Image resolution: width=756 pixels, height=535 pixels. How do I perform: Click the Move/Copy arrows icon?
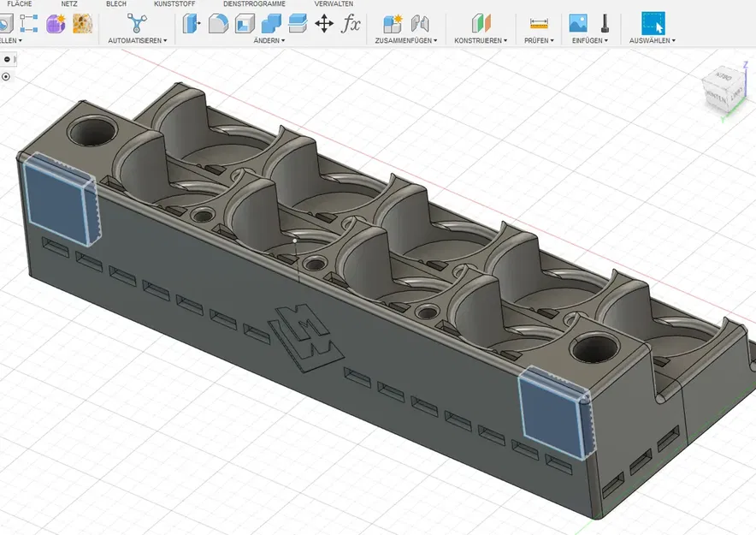click(x=324, y=23)
